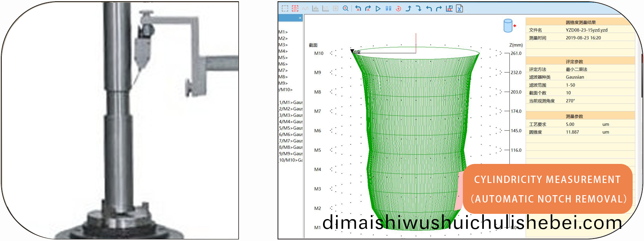Click the cylindricity result 11.887
The height and width of the screenshot is (241, 644).
click(572, 132)
